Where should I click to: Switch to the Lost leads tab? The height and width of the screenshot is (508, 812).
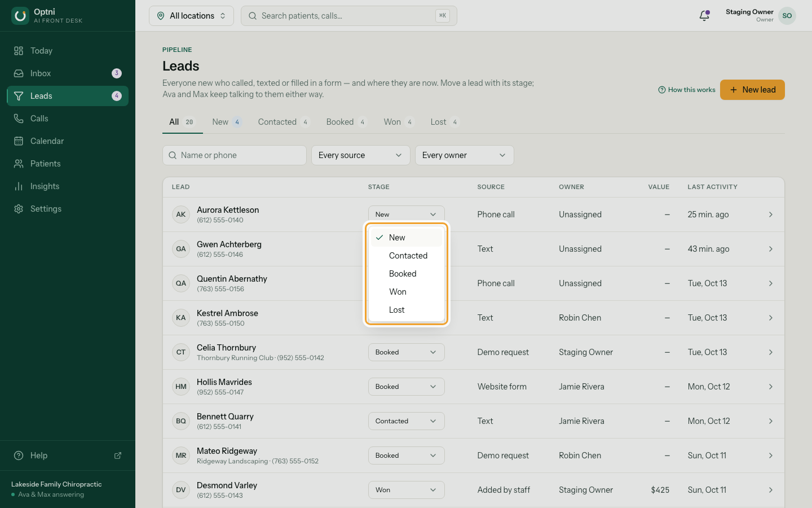pyautogui.click(x=445, y=122)
